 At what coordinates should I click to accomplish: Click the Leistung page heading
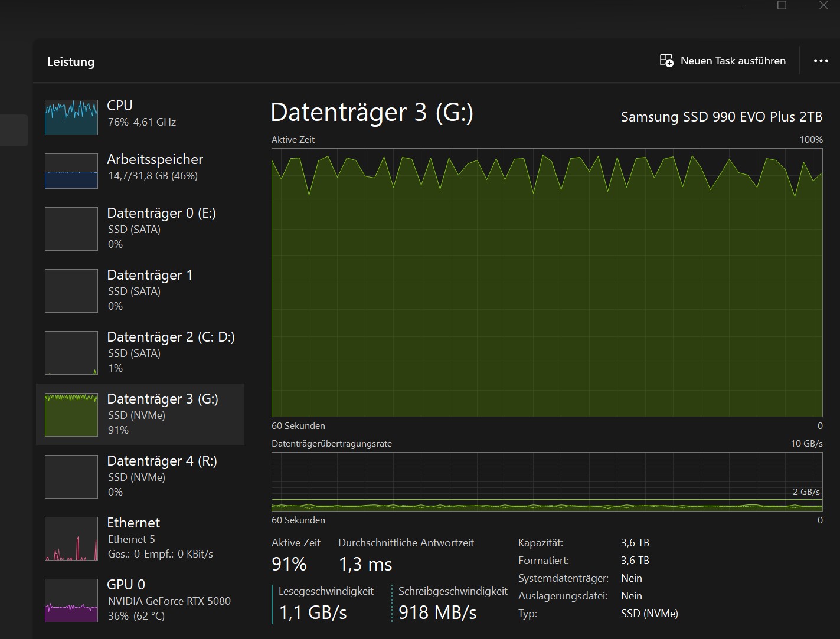tap(71, 62)
